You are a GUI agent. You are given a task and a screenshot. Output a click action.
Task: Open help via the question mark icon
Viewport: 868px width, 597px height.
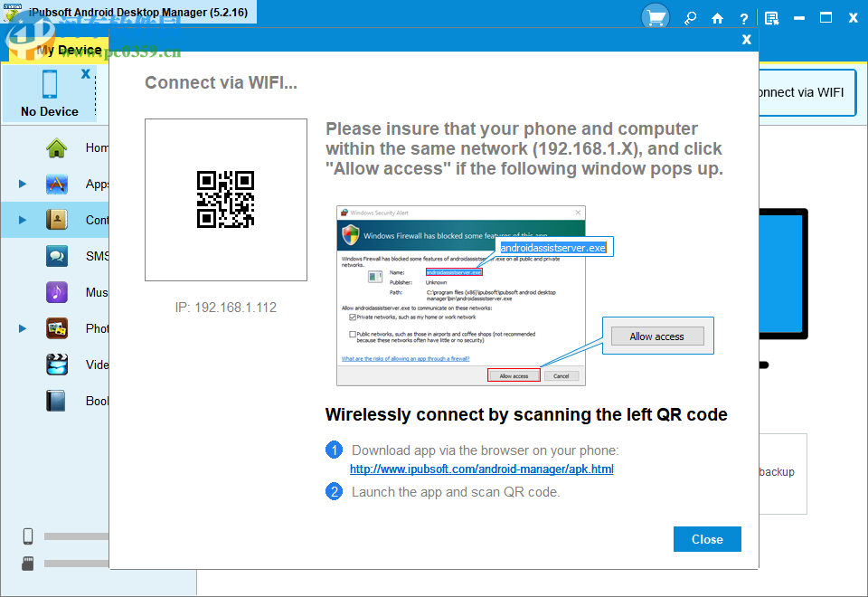tap(743, 17)
